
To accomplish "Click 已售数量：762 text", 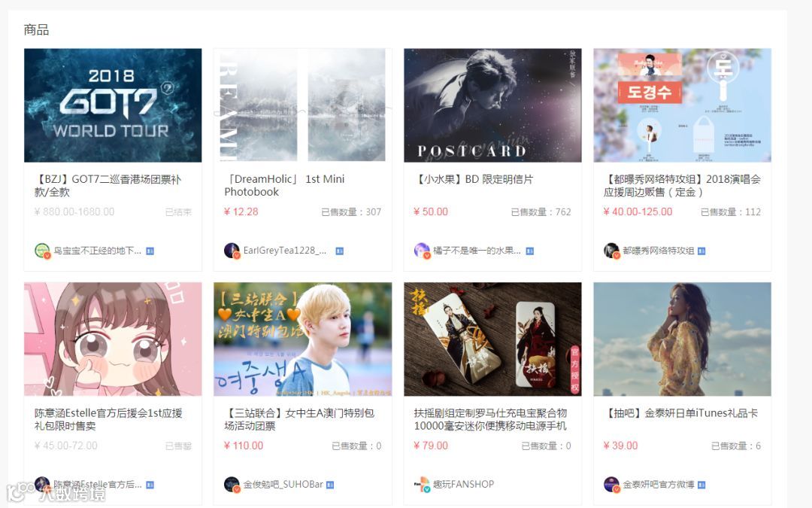I will tap(541, 212).
